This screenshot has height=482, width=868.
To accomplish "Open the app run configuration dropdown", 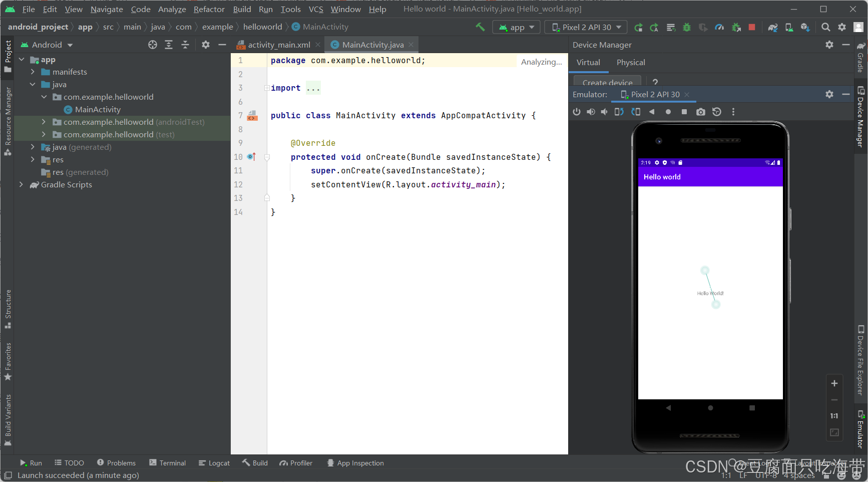I will (517, 27).
